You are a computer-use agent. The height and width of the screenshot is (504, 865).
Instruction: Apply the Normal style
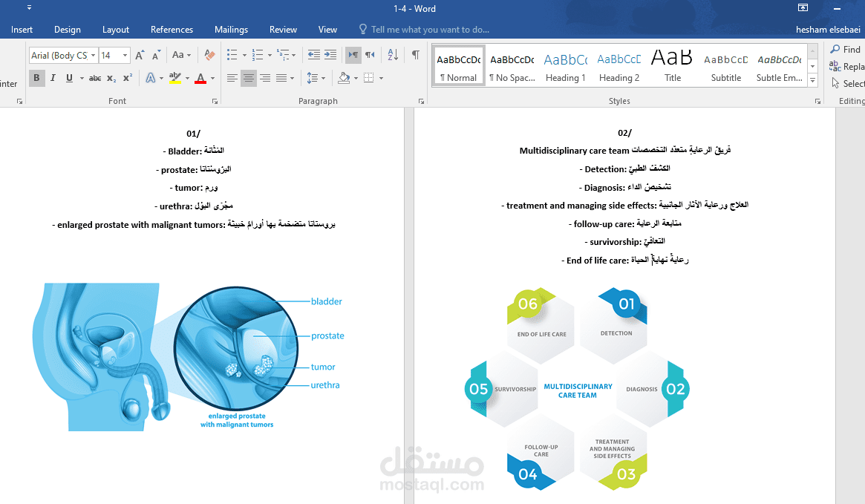coord(458,66)
